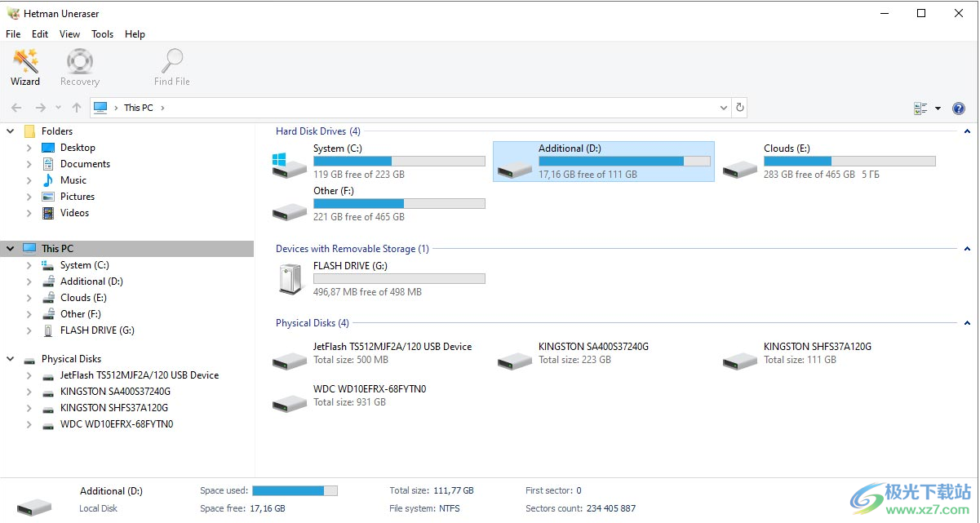Click the refresh icon in address bar
Screen dimensions: 980x523
point(739,108)
